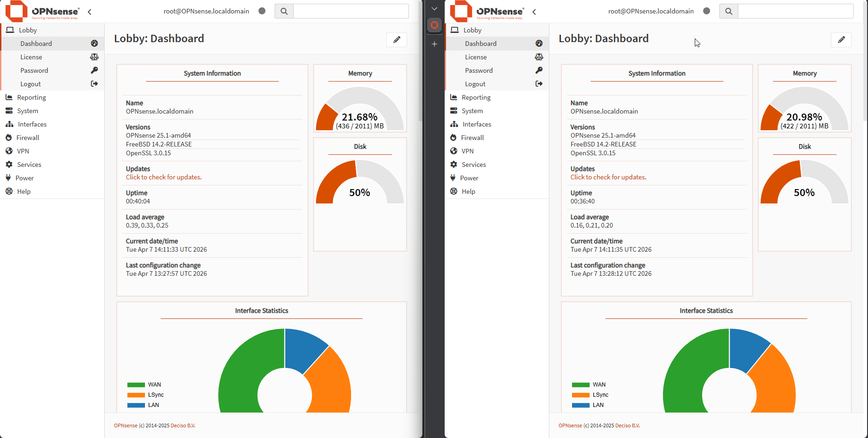Focus the search field in left window
This screenshot has height=438, width=868.
pyautogui.click(x=351, y=11)
